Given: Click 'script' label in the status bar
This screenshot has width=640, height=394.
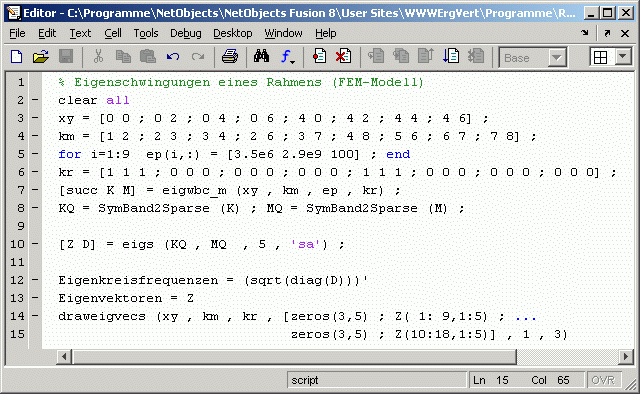Looking at the screenshot, I should point(304,380).
